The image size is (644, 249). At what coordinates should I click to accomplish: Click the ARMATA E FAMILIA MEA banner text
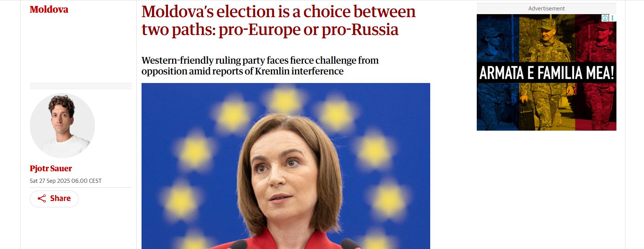pyautogui.click(x=546, y=73)
